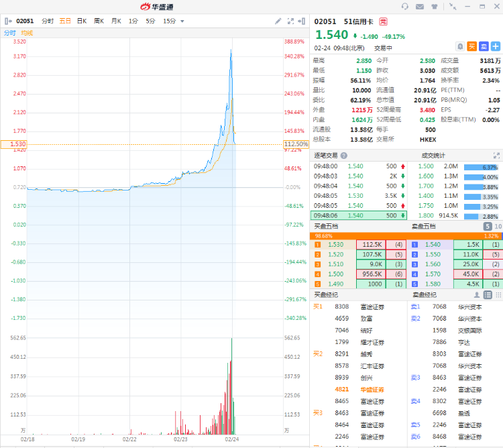Select the 09:48:06 trade row
Viewport: 503px width, 448px height.
click(x=359, y=215)
